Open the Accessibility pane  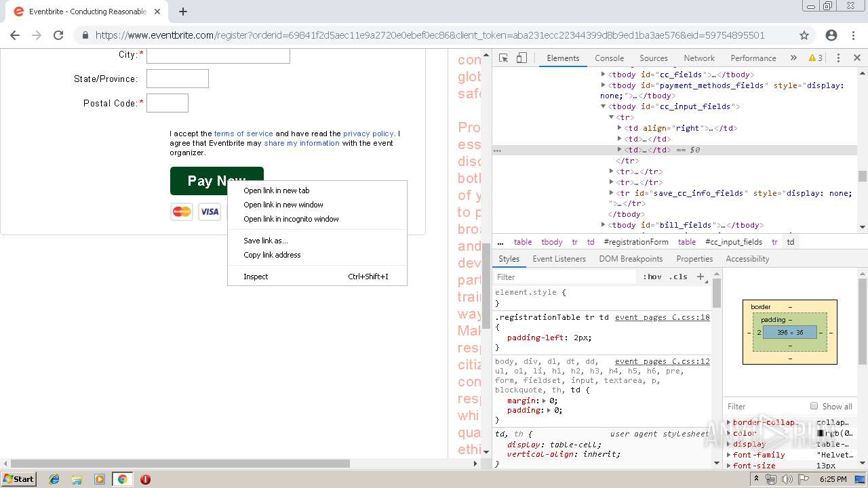coord(747,259)
